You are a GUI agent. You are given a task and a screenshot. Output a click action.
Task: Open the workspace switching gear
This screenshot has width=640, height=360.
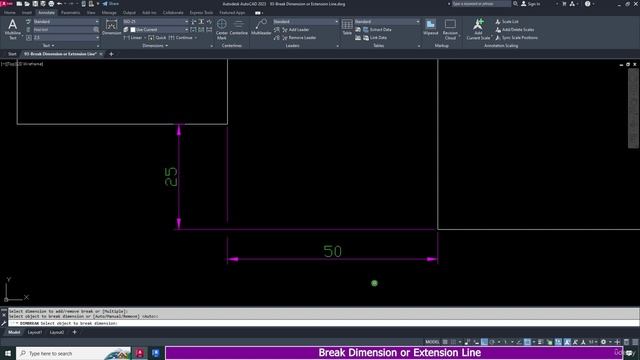(603, 342)
